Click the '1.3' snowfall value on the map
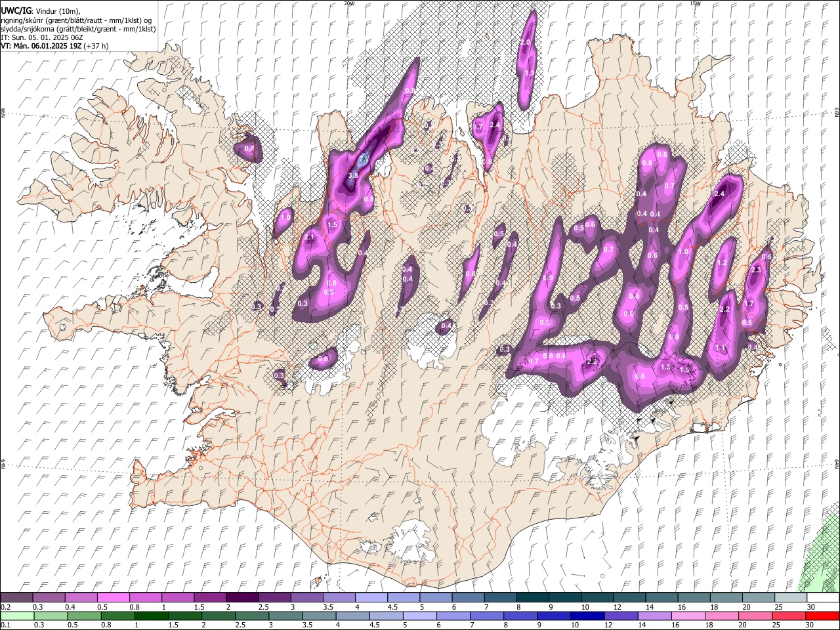840x630 pixels. (665, 367)
